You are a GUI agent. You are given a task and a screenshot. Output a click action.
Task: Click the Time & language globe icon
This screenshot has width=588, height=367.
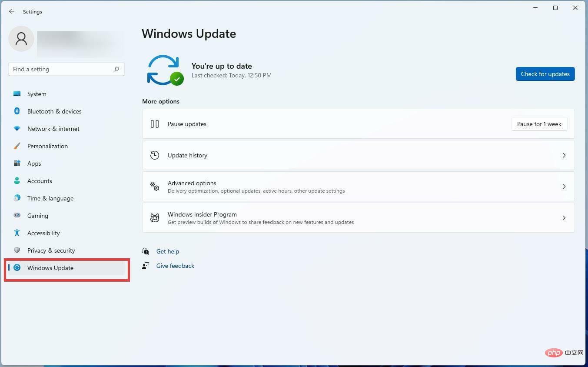17,198
